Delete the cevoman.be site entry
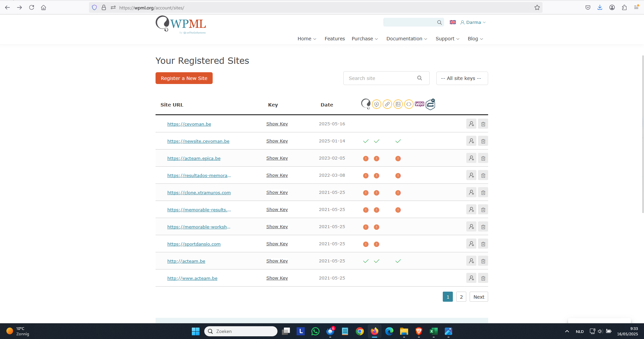644x339 pixels. 483,124
